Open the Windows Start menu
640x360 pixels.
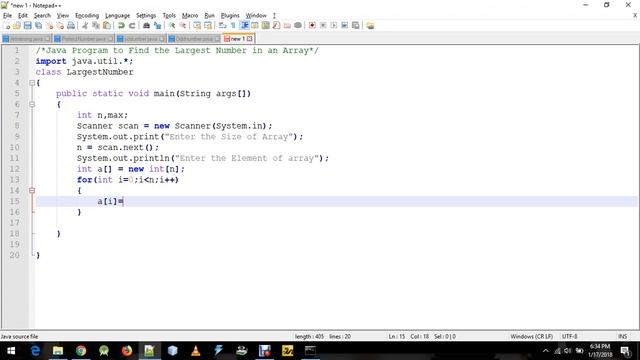point(11,351)
